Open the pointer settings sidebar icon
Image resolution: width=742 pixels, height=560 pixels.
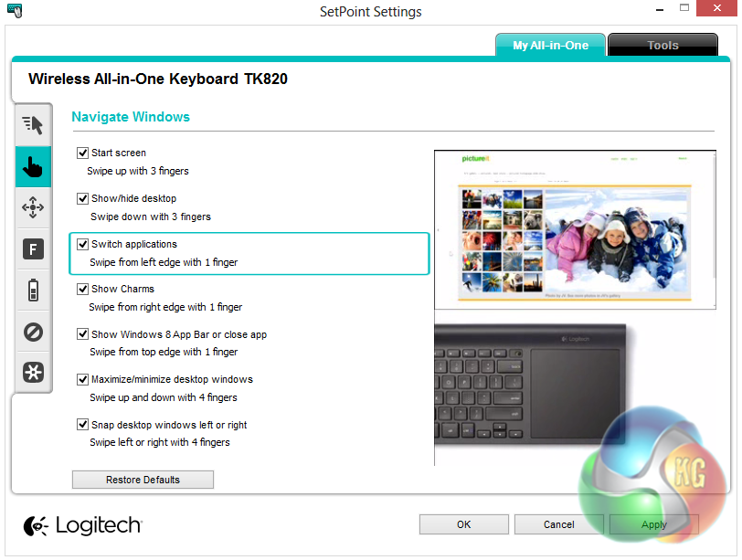coord(33,125)
